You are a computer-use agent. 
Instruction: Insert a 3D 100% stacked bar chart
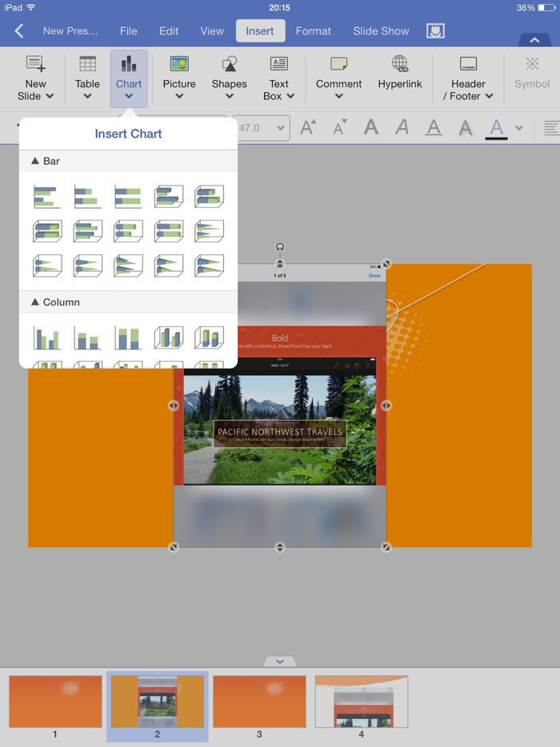coord(46,231)
